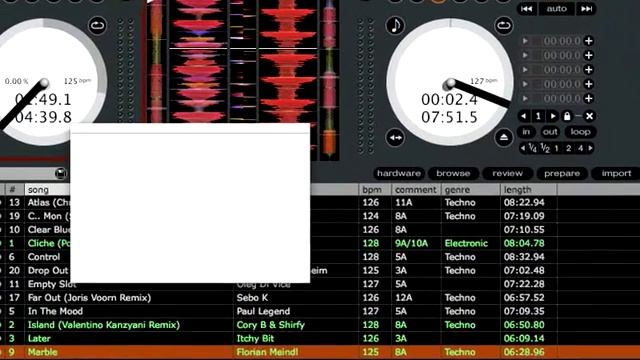The height and width of the screenshot is (360, 640).
Task: Add the third cue point with plus
Action: (x=589, y=69)
